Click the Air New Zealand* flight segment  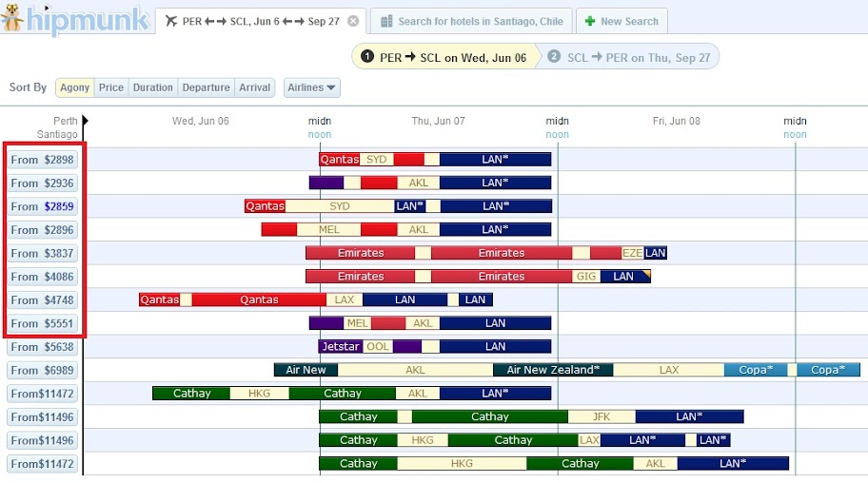(x=553, y=370)
